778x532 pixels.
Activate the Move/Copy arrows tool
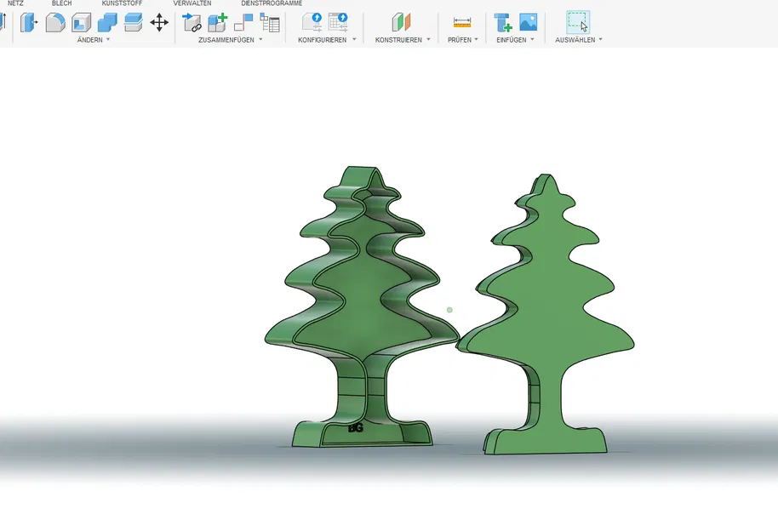point(159,23)
